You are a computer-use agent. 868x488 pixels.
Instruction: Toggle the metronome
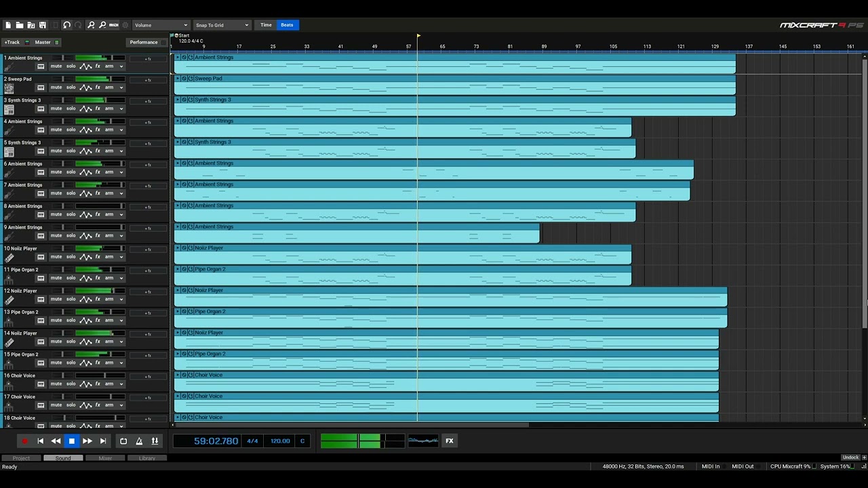(x=139, y=441)
